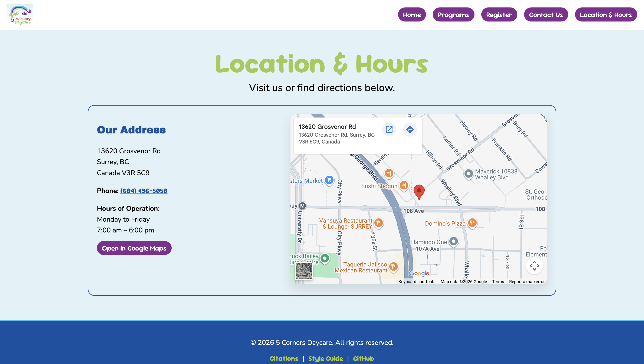This screenshot has width=644, height=364.
Task: Click the directions arrow icon on the map
Action: 410,129
